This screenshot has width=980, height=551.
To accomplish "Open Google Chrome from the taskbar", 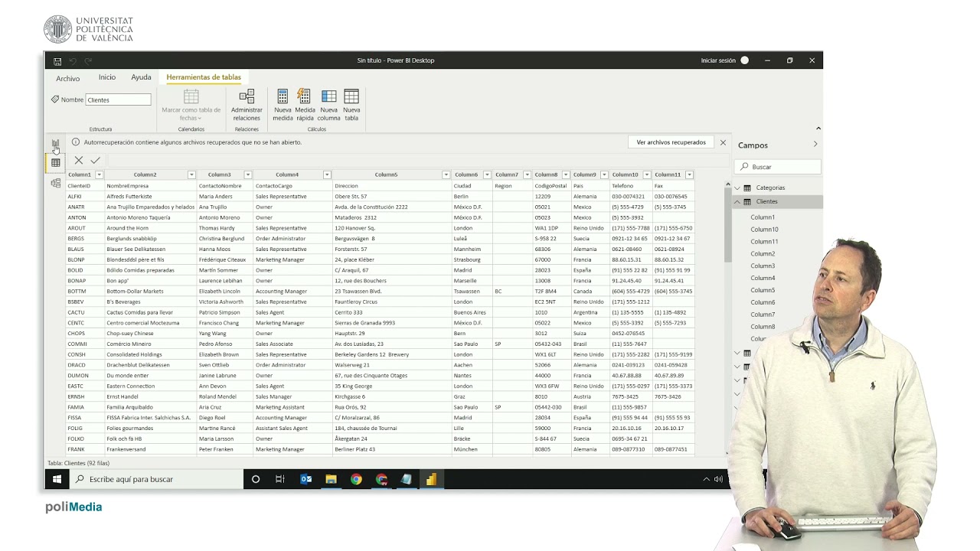I will click(356, 479).
